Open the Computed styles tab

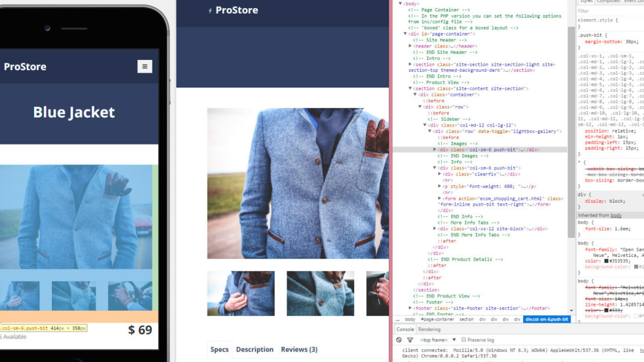[608, 2]
